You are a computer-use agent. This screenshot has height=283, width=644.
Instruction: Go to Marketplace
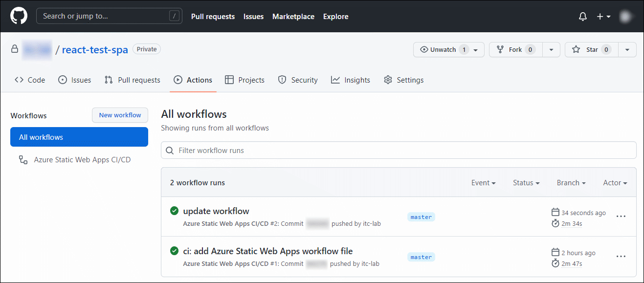[x=293, y=17]
